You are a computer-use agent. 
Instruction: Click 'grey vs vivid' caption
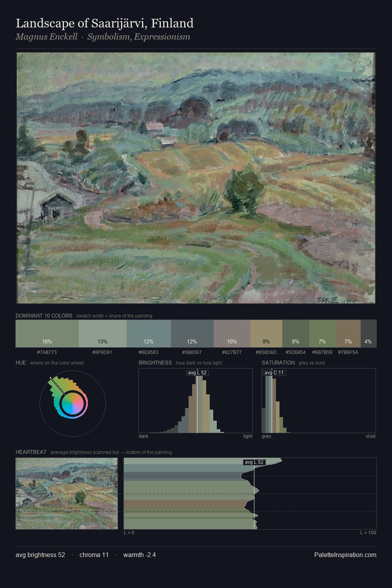tap(312, 363)
